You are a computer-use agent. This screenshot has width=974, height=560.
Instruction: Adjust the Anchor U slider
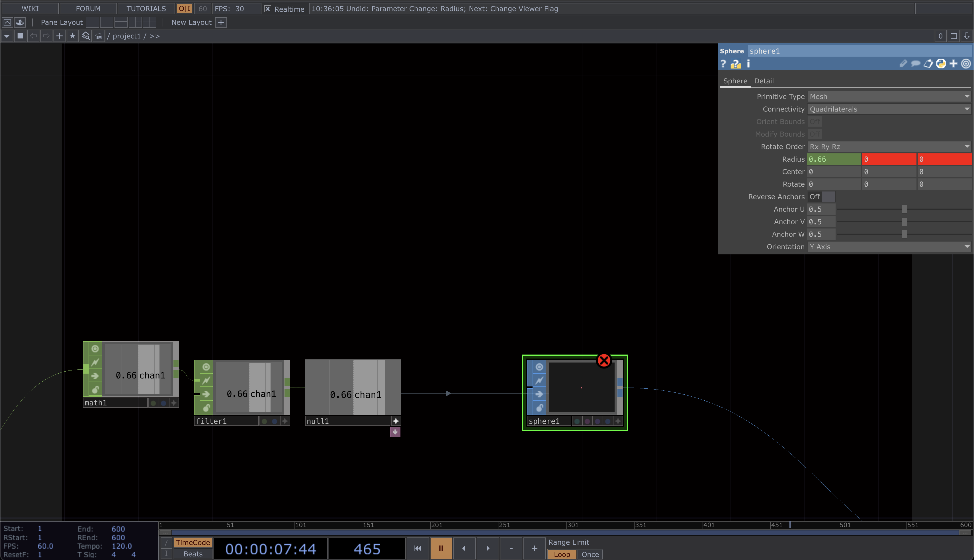tap(904, 209)
